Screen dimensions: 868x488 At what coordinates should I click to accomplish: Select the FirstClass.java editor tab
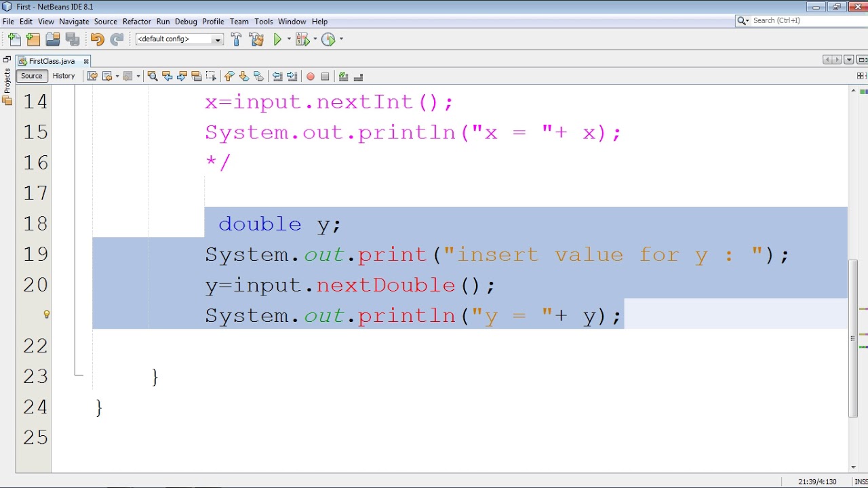52,61
